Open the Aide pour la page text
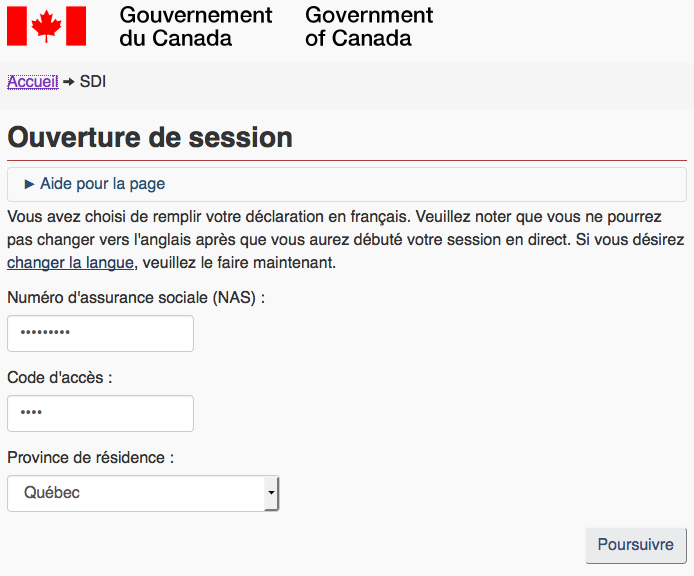 [x=102, y=184]
